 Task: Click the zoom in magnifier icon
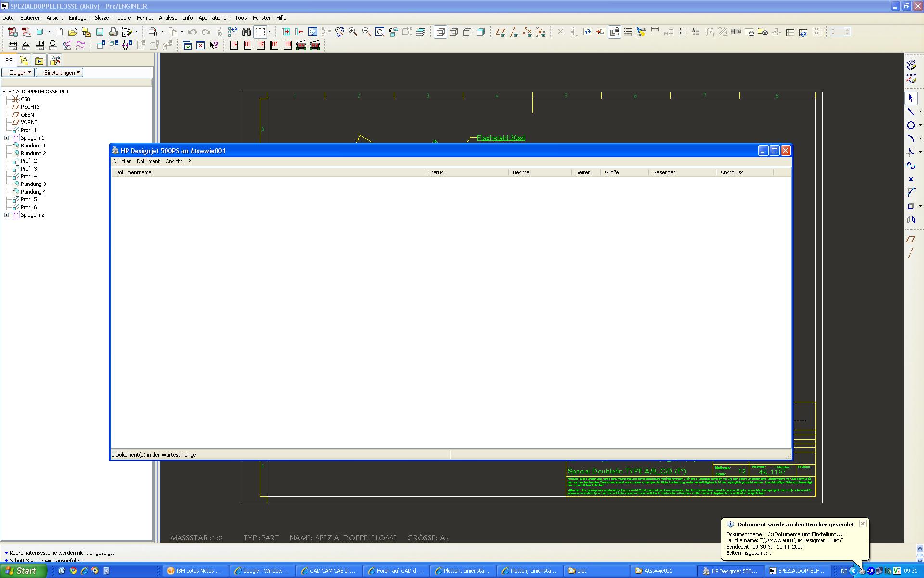coord(353,32)
